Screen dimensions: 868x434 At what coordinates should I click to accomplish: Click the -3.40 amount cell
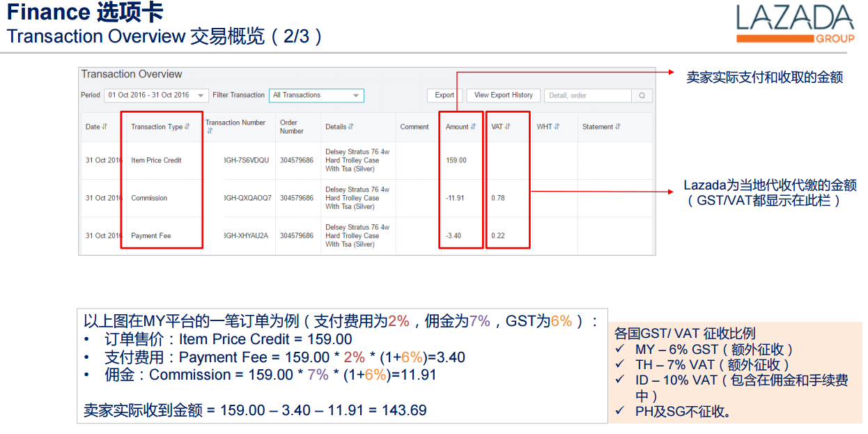point(454,235)
